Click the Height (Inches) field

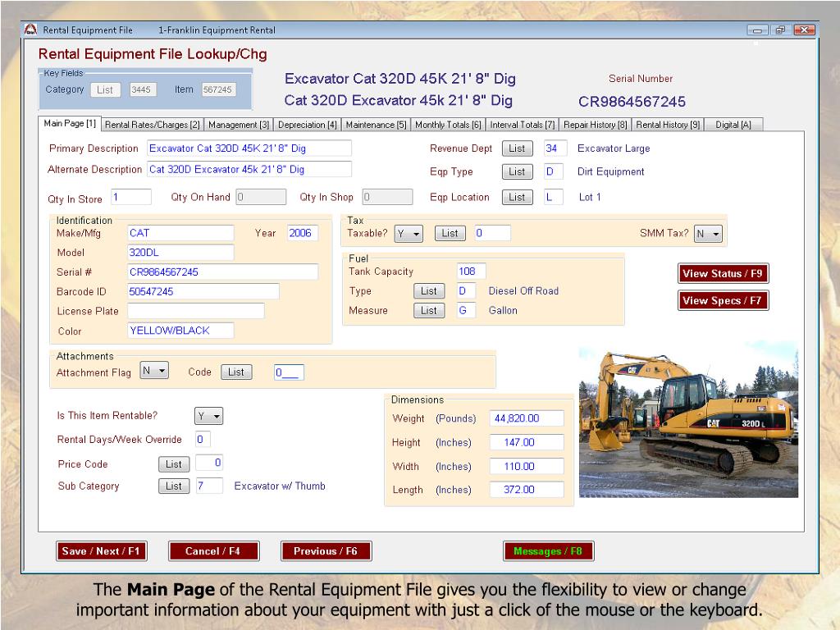tap(527, 442)
